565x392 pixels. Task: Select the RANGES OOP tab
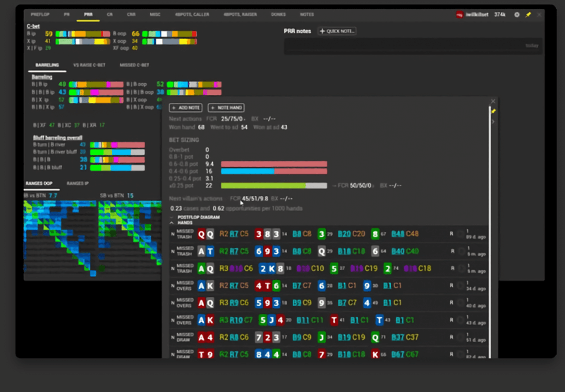click(x=39, y=183)
